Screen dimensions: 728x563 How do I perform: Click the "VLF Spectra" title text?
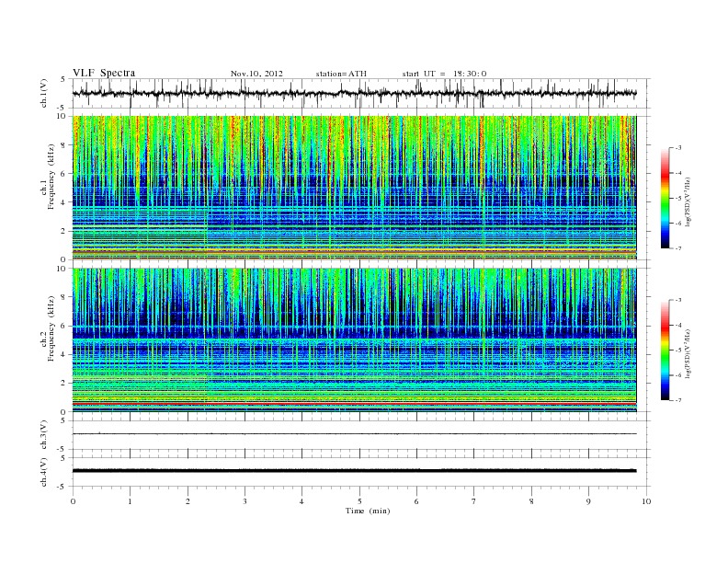[104, 73]
